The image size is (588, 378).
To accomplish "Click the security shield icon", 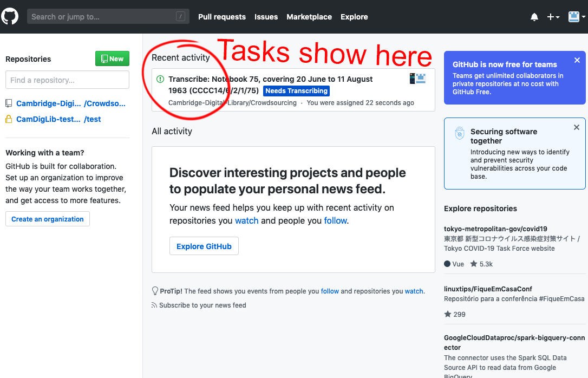I will 459,133.
